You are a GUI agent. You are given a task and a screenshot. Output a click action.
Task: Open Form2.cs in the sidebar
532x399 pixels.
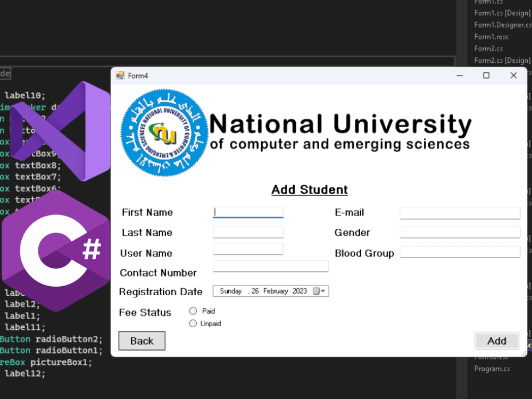pos(487,48)
